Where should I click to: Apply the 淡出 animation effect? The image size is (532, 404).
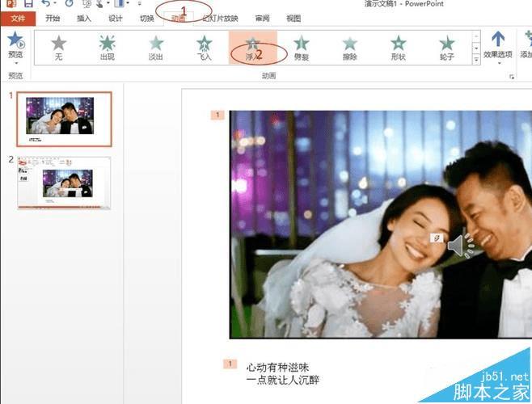[156, 48]
